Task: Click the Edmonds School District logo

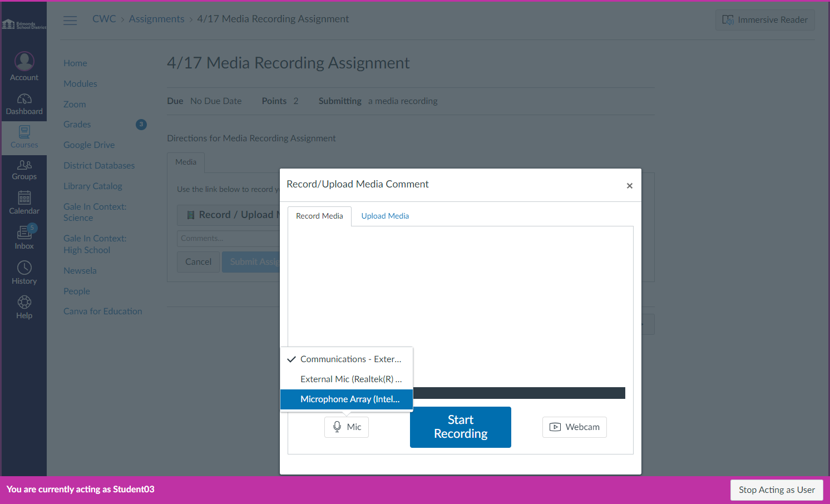Action: 24,24
